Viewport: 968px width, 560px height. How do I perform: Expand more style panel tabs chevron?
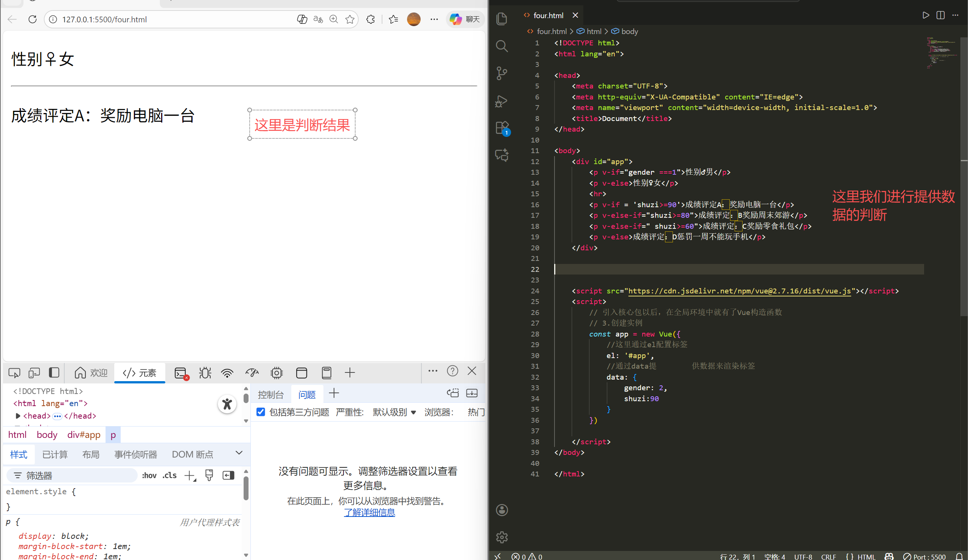(x=239, y=453)
